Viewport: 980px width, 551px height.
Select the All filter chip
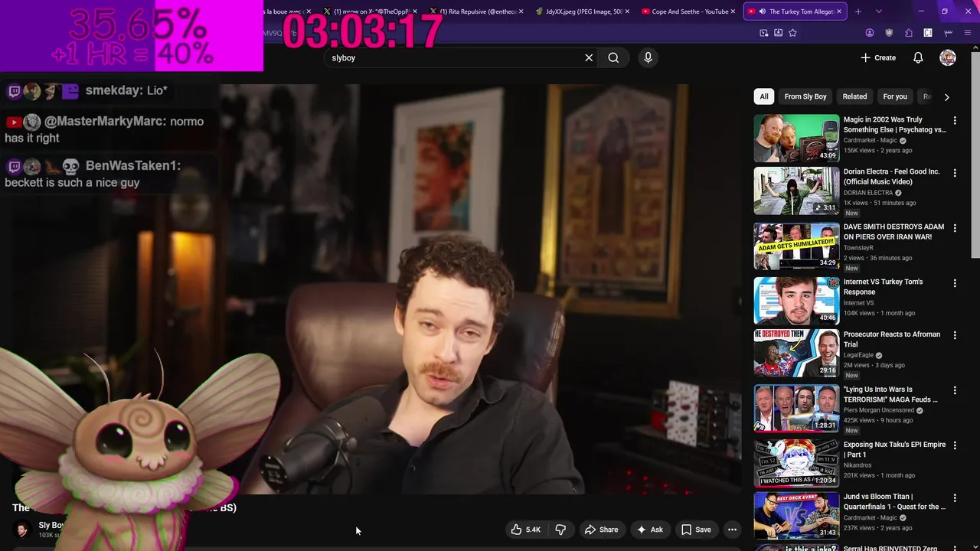[x=763, y=96]
